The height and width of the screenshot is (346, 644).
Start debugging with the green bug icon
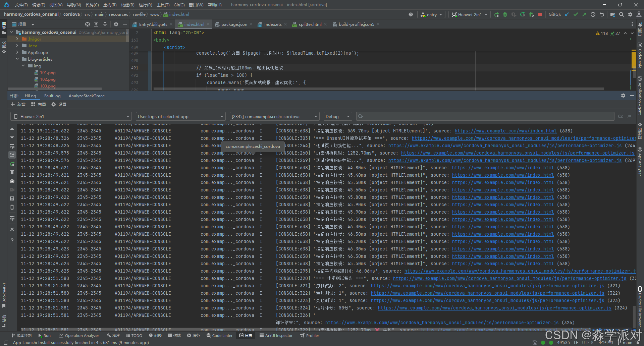[505, 14]
